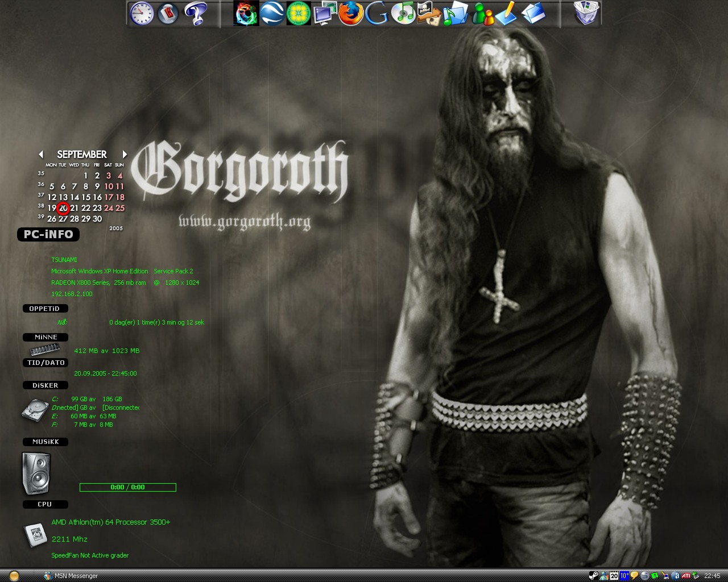
Task: Click the RADEON X800 Series info line
Action: pos(125,282)
